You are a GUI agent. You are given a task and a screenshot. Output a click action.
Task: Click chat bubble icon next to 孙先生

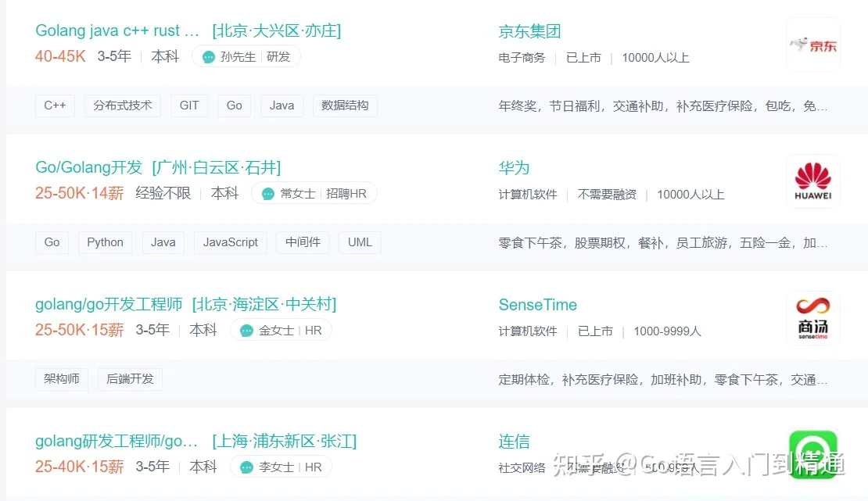pos(209,57)
